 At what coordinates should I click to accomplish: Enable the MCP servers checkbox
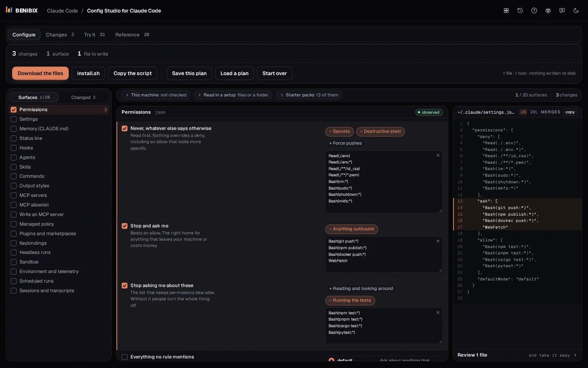click(x=14, y=195)
